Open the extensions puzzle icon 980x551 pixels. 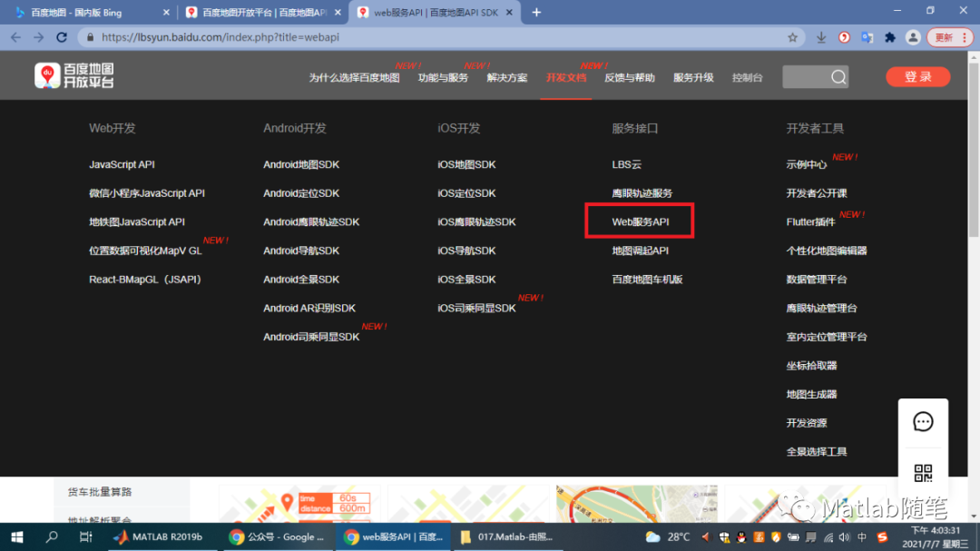tap(890, 37)
